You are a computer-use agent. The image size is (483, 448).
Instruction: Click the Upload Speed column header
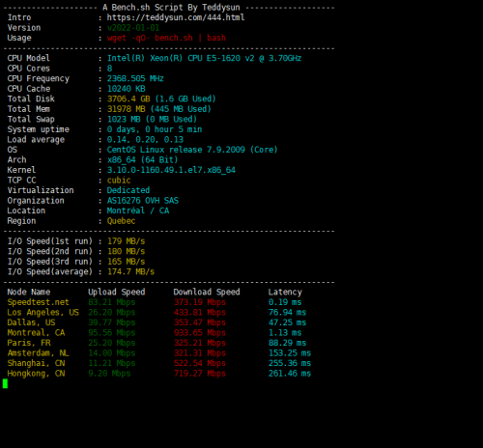[x=117, y=293]
